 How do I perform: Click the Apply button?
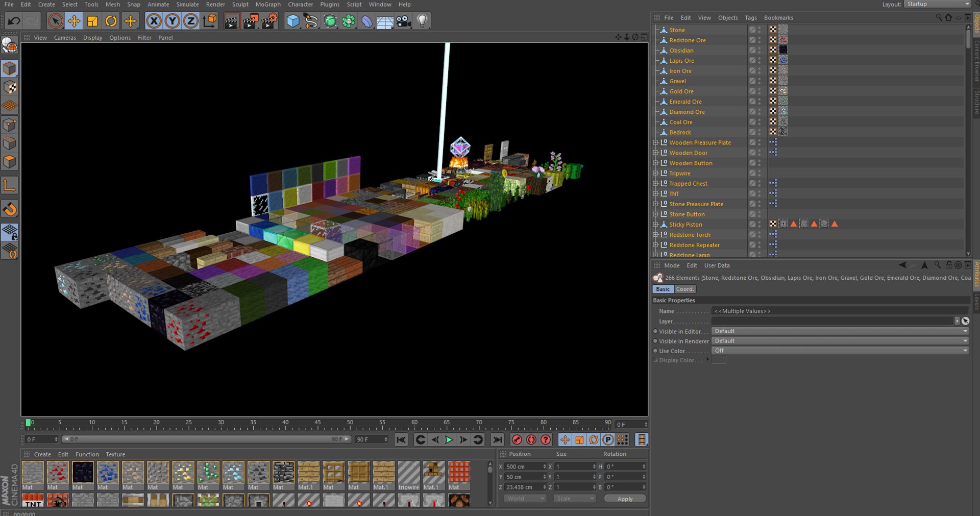click(625, 499)
